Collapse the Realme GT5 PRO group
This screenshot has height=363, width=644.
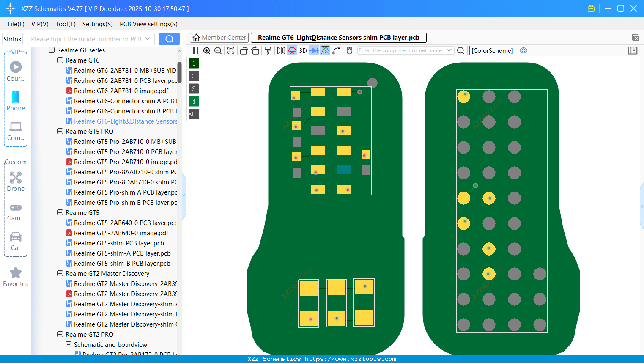(x=60, y=131)
